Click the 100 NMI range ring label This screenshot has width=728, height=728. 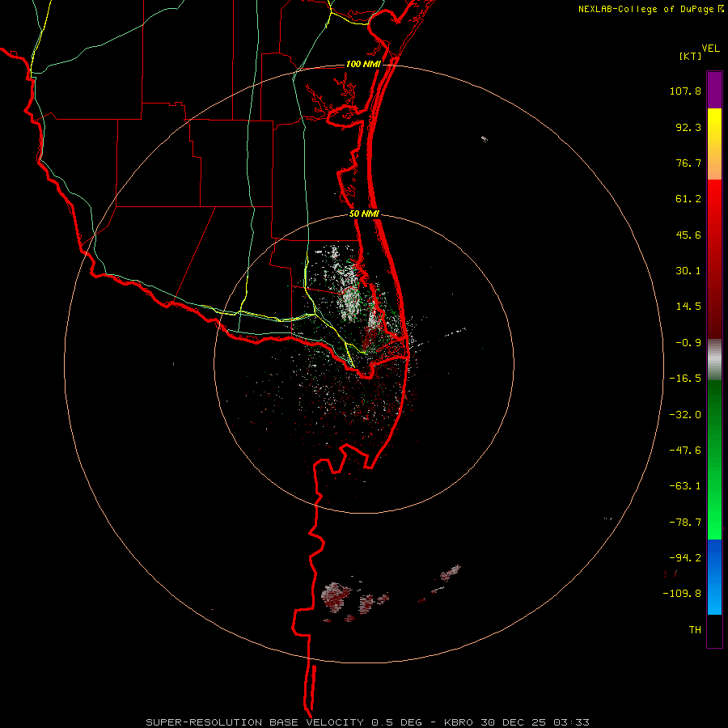click(363, 64)
